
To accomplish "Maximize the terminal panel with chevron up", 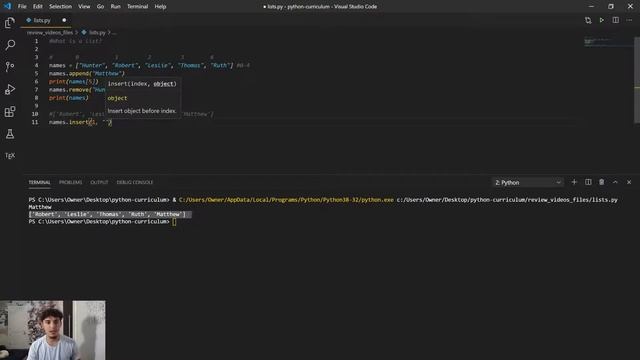I will [615, 182].
